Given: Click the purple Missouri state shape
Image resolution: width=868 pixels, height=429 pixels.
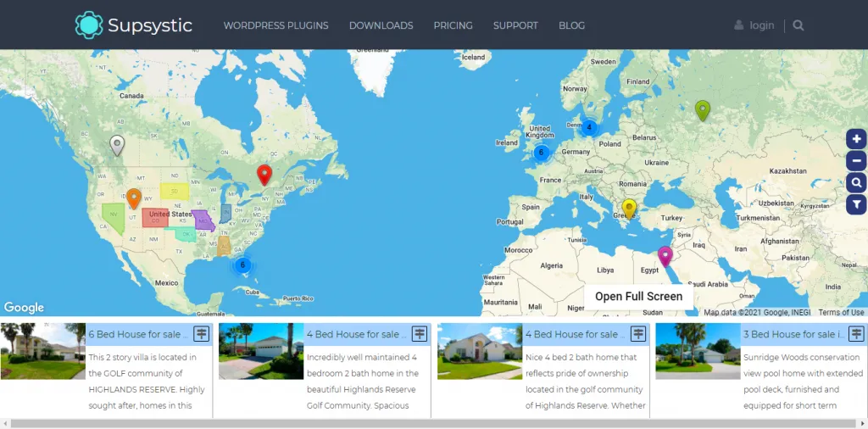Looking at the screenshot, I should [x=203, y=220].
